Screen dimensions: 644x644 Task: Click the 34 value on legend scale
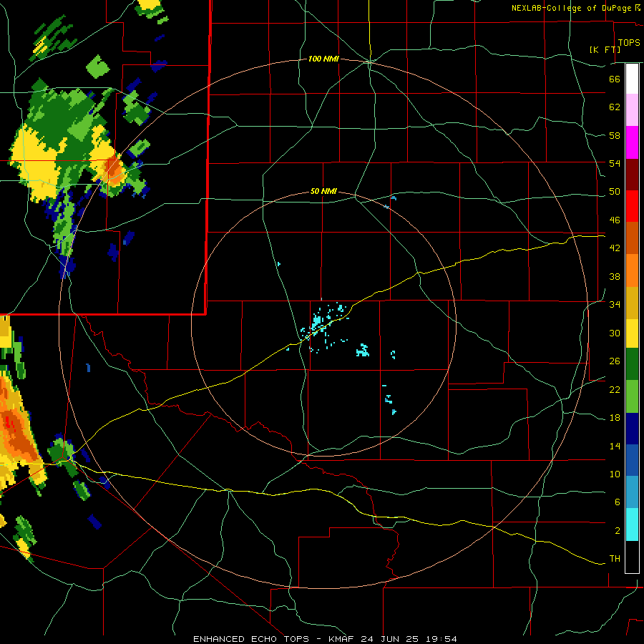pyautogui.click(x=615, y=305)
